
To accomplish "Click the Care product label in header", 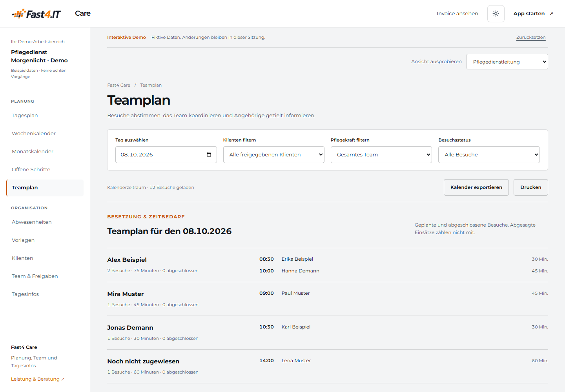I will pos(83,13).
